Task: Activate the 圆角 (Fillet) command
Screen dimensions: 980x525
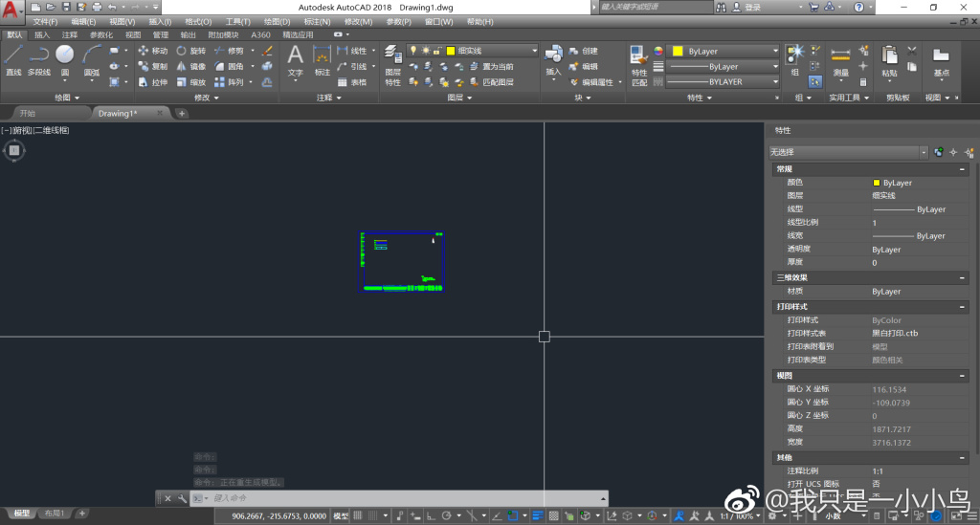Action: tap(229, 66)
